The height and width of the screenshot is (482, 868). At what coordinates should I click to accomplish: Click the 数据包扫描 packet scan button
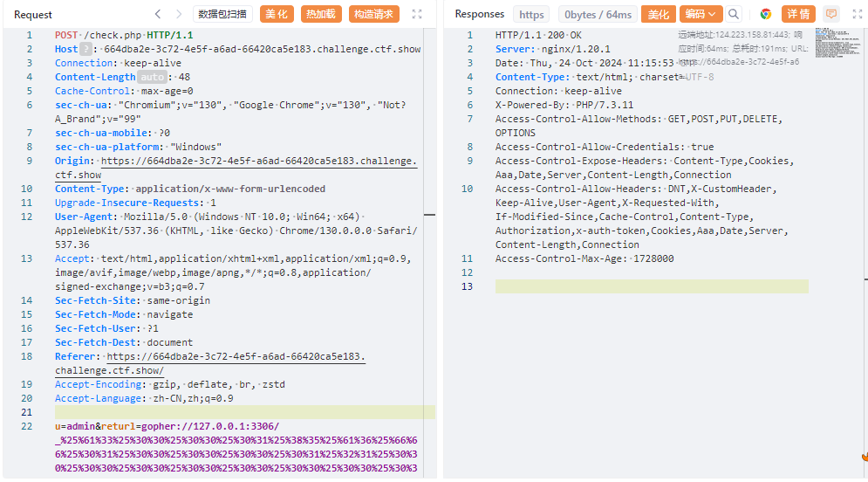click(222, 14)
